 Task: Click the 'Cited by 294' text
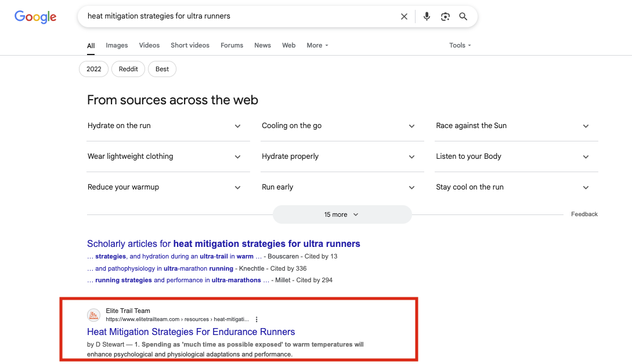pyautogui.click(x=315, y=281)
